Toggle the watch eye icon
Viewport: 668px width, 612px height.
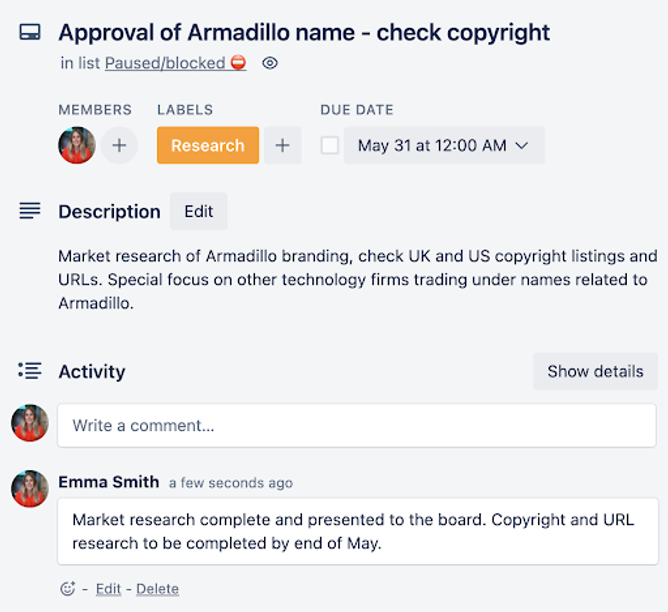click(x=270, y=63)
